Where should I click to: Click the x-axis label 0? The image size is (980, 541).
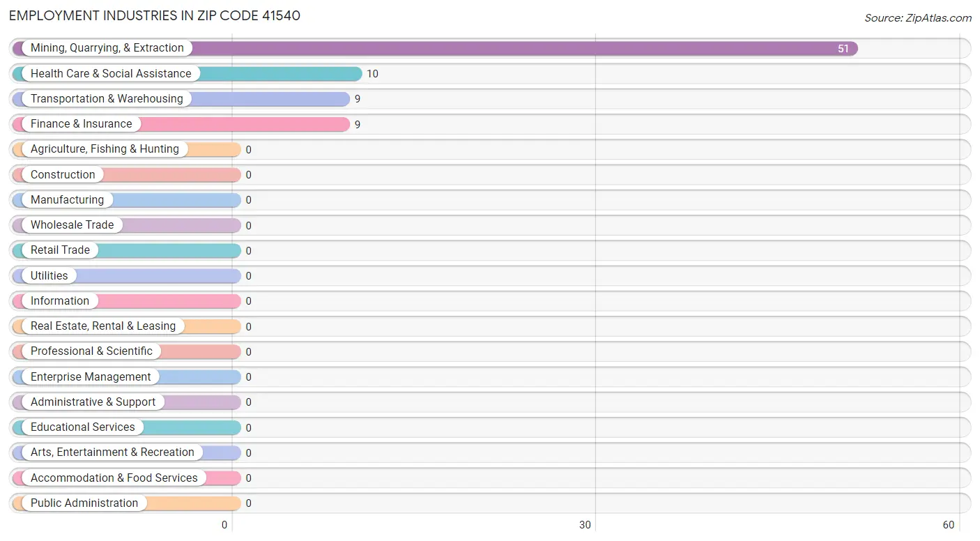tap(224, 525)
